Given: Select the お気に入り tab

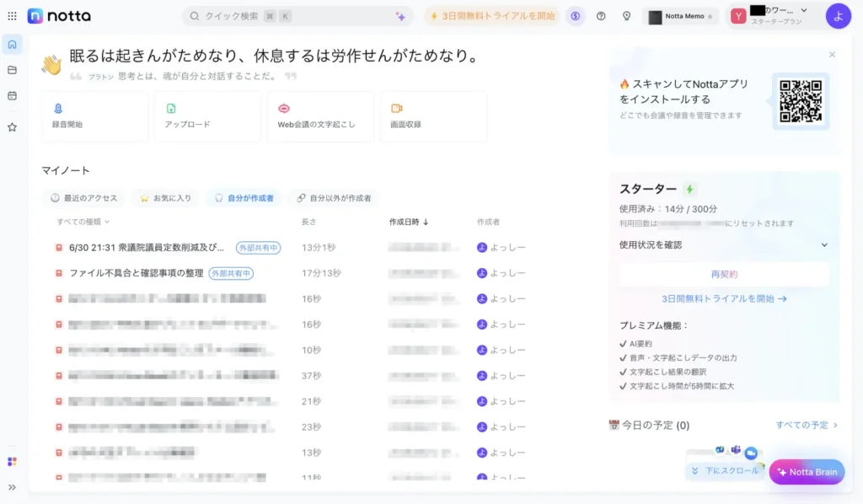Looking at the screenshot, I should click(166, 198).
